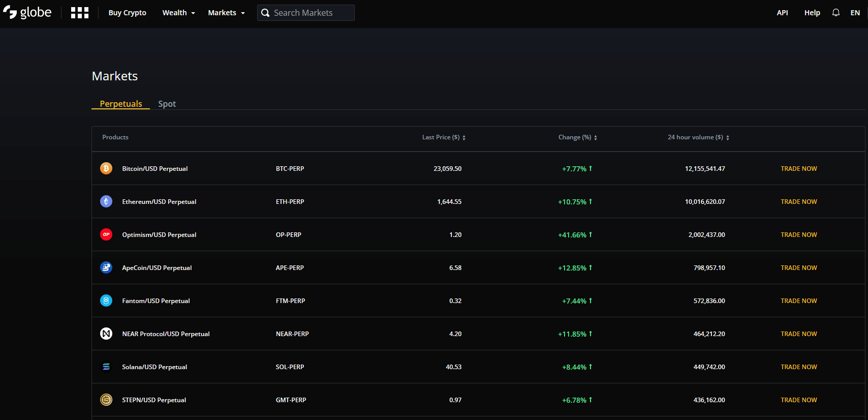Click the NEAR Protocol coin icon

click(x=106, y=334)
